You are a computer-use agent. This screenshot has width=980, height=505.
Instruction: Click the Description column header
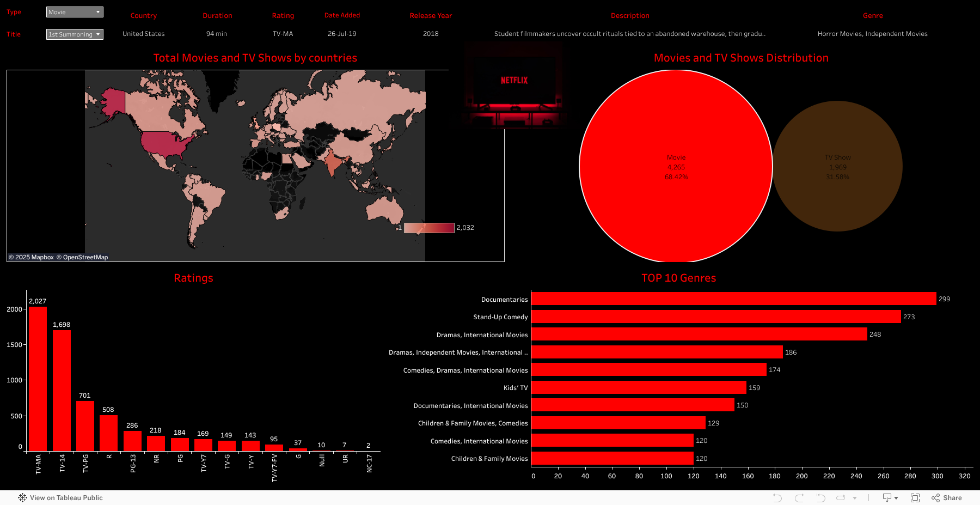click(x=630, y=16)
